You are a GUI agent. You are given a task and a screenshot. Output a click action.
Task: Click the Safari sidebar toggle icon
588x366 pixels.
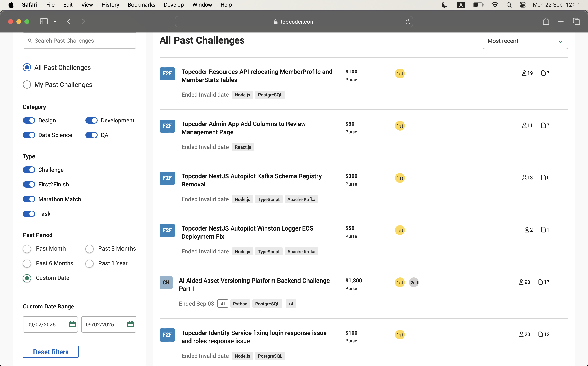point(44,22)
